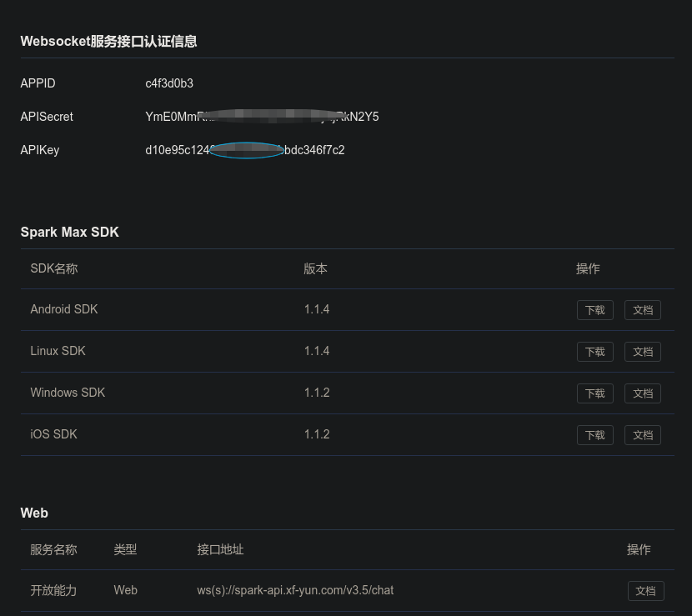Click the APISecret value starting with YmE0Mm
The height and width of the screenshot is (616, 692).
pos(262,117)
